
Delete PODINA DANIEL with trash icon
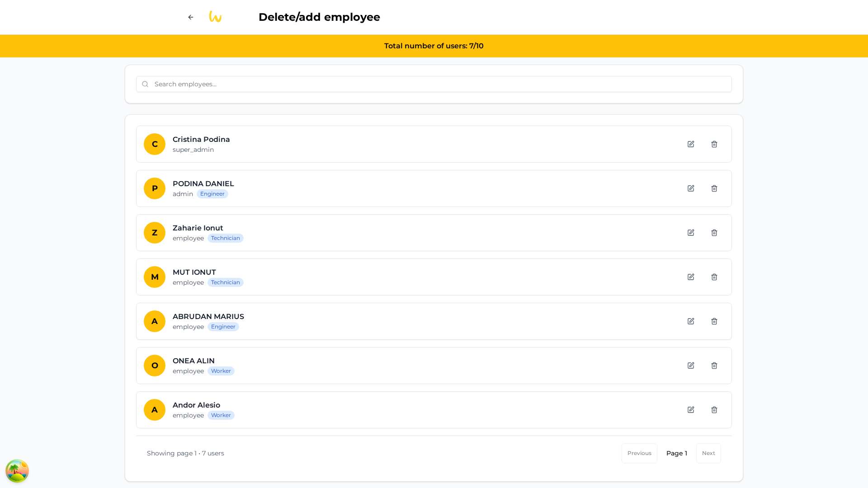[x=714, y=188]
